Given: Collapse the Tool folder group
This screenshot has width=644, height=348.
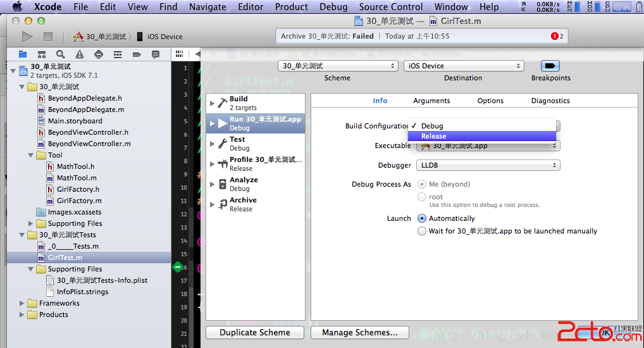Looking at the screenshot, I should 32,155.
